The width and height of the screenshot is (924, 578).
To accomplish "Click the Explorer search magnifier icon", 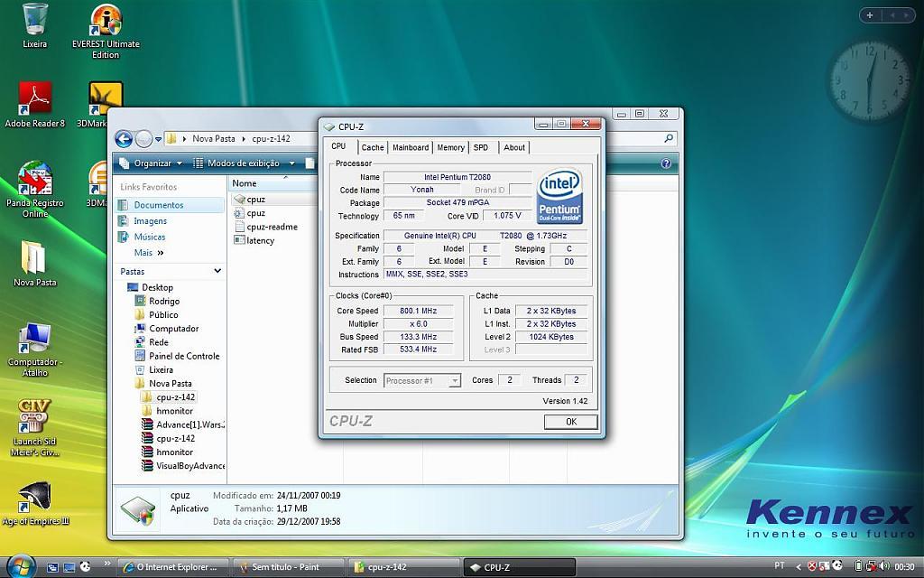I will [669, 138].
